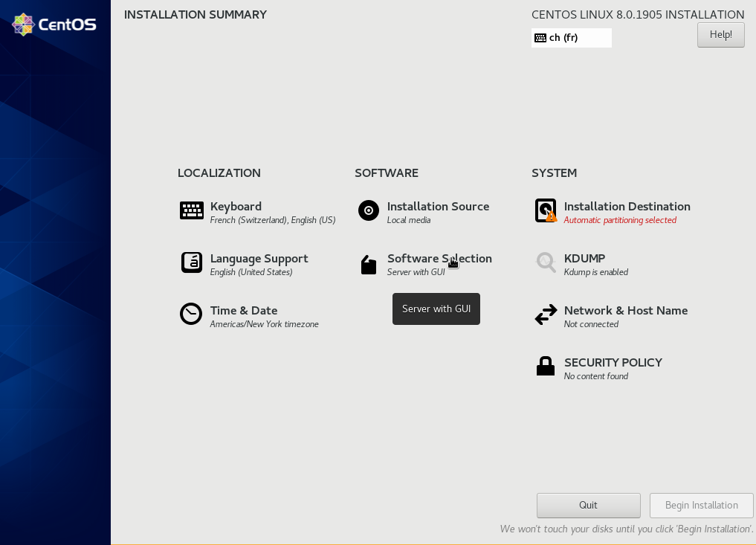Click the Installation Source disc icon

coord(369,211)
